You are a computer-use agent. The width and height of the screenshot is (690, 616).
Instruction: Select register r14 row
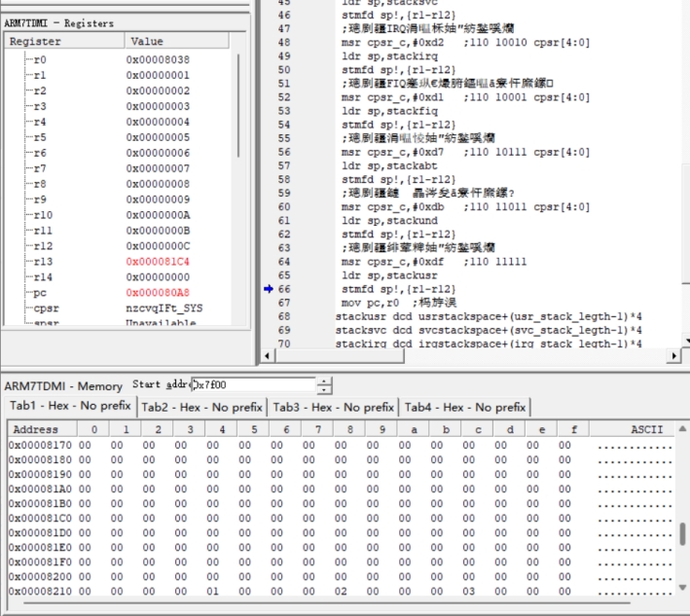(x=118, y=277)
